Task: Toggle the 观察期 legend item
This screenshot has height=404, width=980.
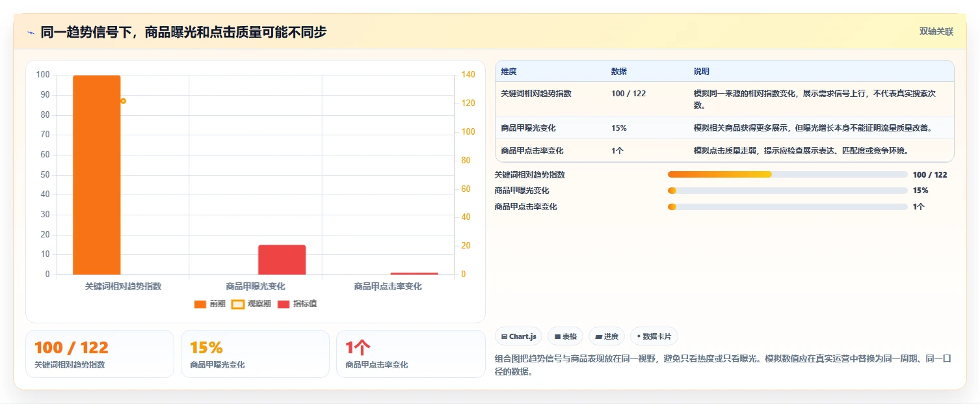Action: (x=252, y=304)
